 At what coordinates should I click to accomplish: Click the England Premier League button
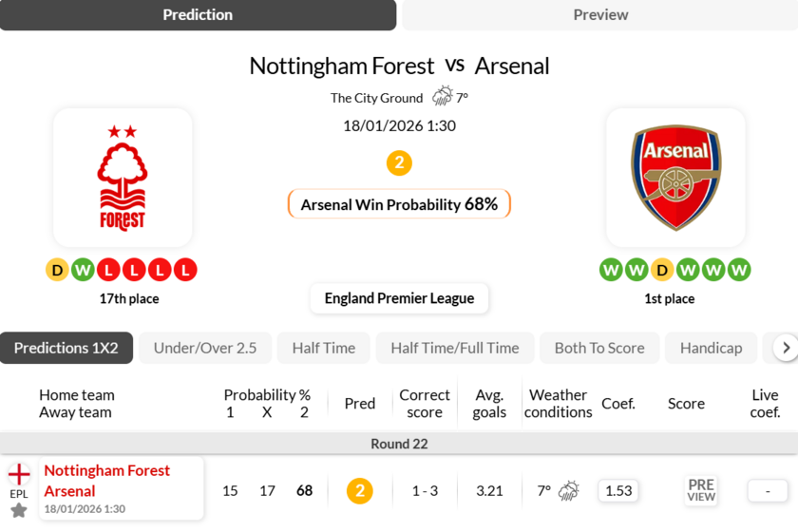pos(399,298)
